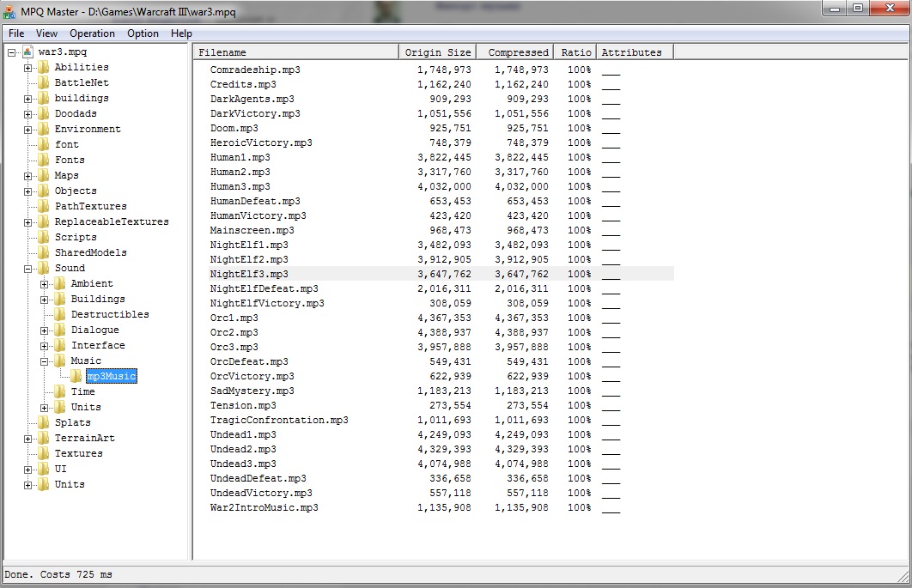Click the Ambient folder icon
This screenshot has height=588, width=912.
[x=60, y=284]
